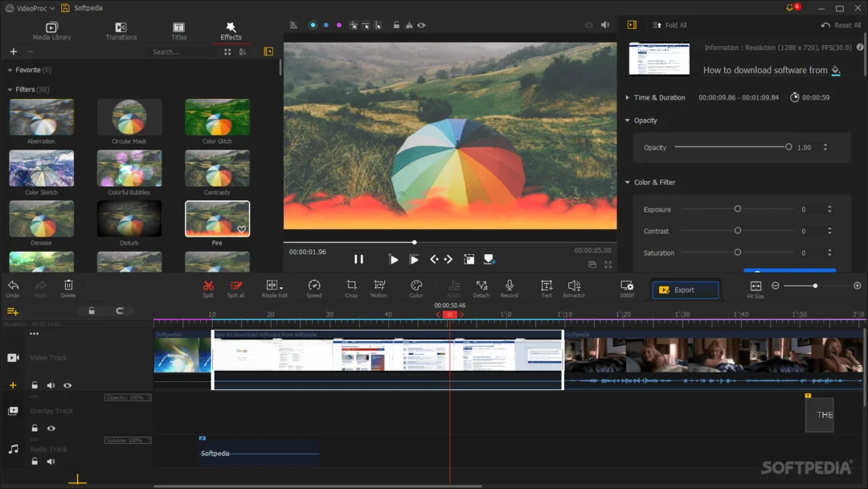Open the Transitions tab

click(121, 31)
